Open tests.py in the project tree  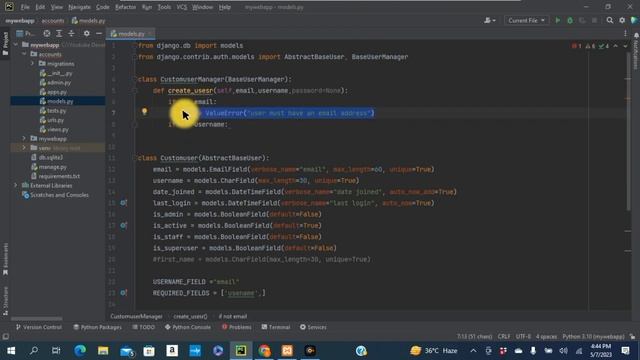[53, 111]
